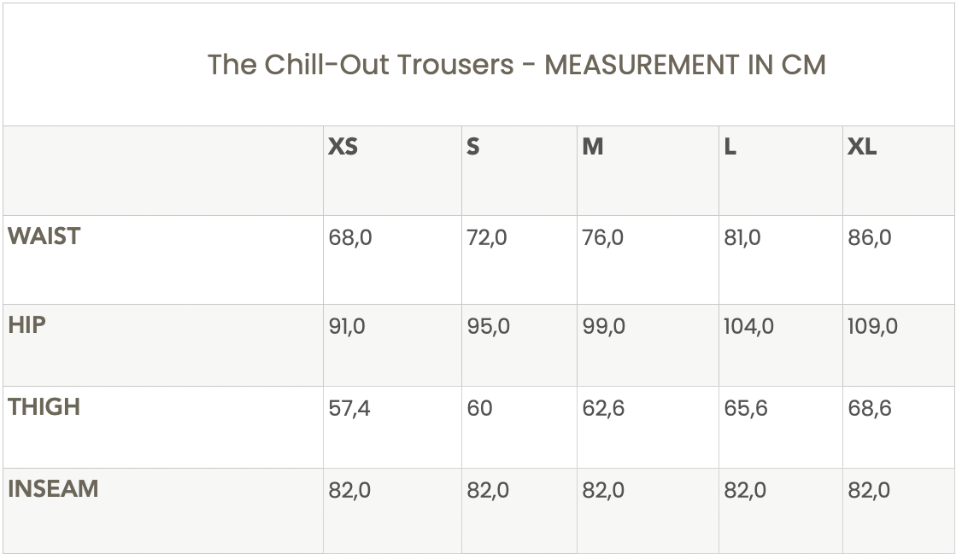Select the XS size column header
Image resolution: width=962 pixels, height=560 pixels.
click(343, 147)
